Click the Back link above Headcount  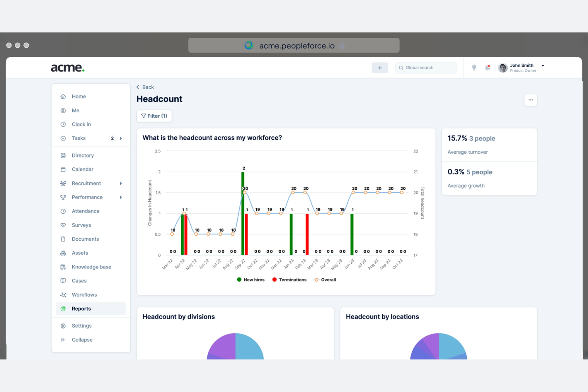tap(145, 87)
